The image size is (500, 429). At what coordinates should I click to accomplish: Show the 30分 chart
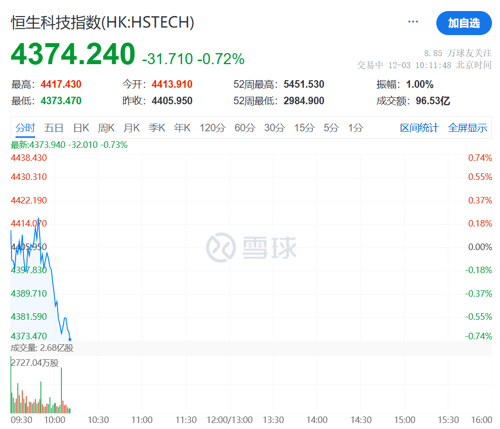[274, 128]
